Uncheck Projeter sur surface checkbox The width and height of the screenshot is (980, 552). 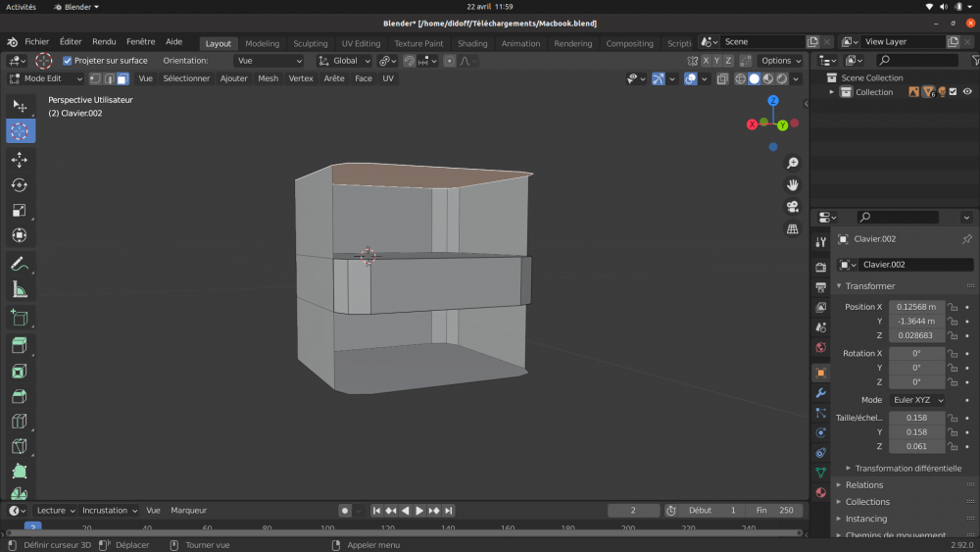[x=68, y=61]
